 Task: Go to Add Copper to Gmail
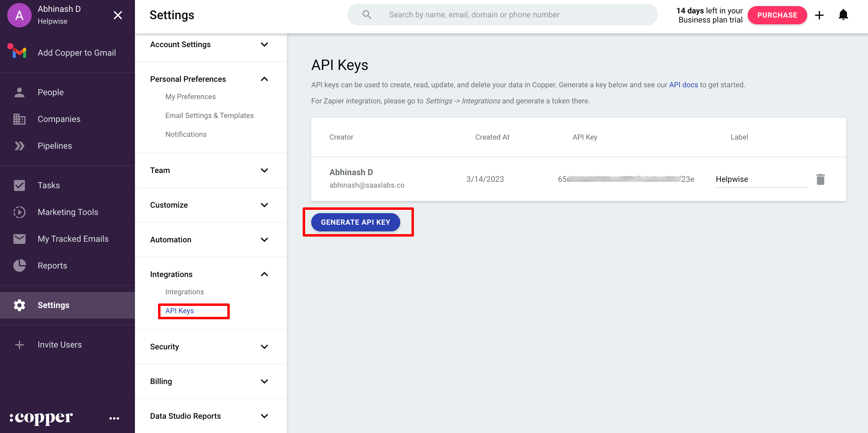pos(77,53)
